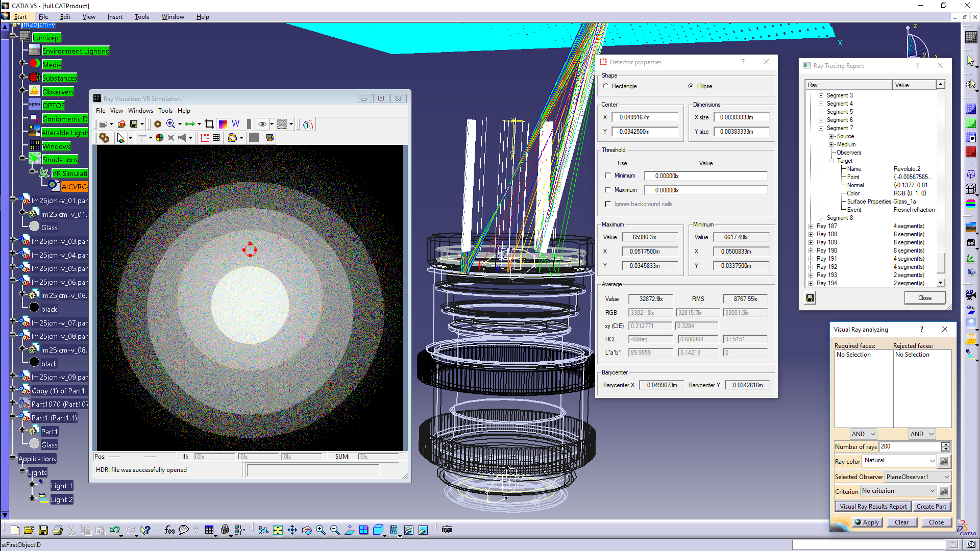Collapse Segment 7 in Ray Tracing Report

coord(821,128)
